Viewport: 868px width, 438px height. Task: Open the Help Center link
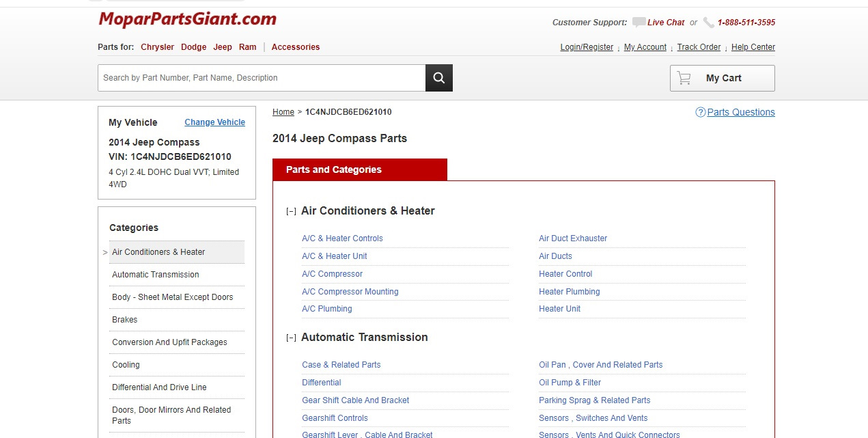coord(753,47)
